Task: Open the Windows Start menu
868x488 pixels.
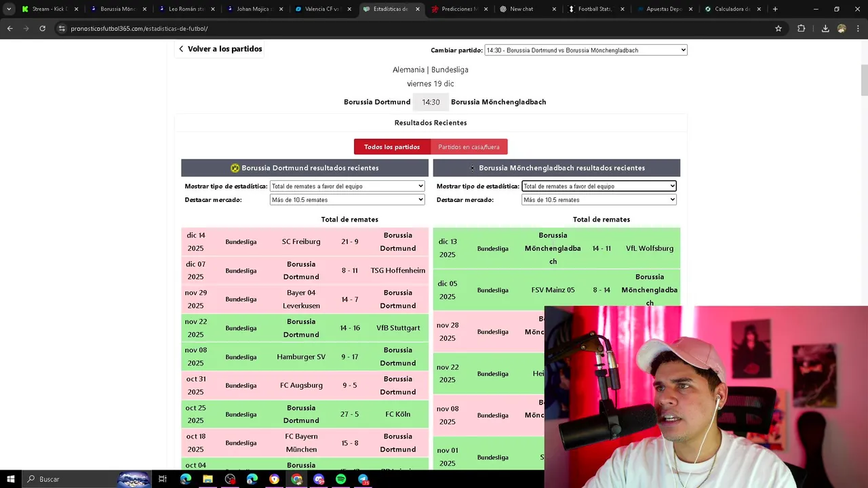Action: tap(10, 479)
